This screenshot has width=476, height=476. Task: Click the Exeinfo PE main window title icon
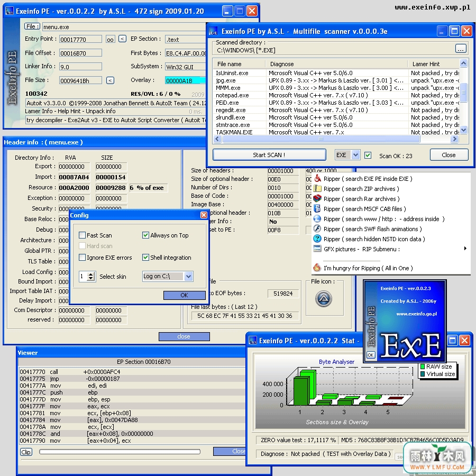(10, 11)
